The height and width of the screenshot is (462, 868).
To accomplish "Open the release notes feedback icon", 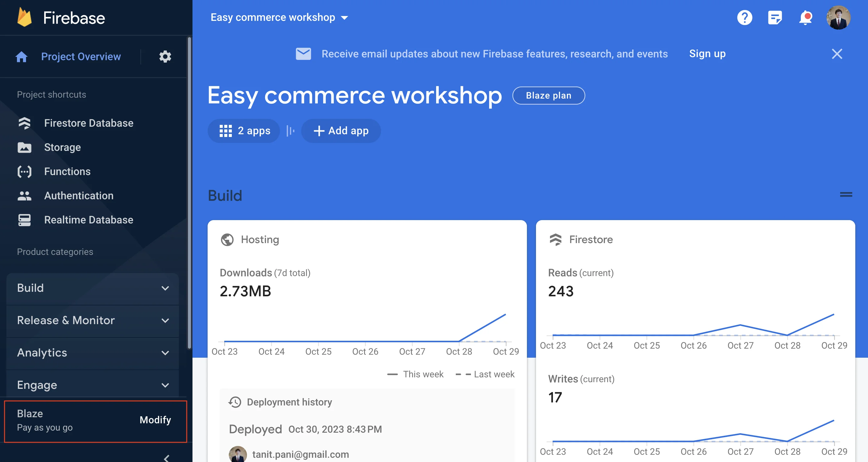I will pos(775,18).
